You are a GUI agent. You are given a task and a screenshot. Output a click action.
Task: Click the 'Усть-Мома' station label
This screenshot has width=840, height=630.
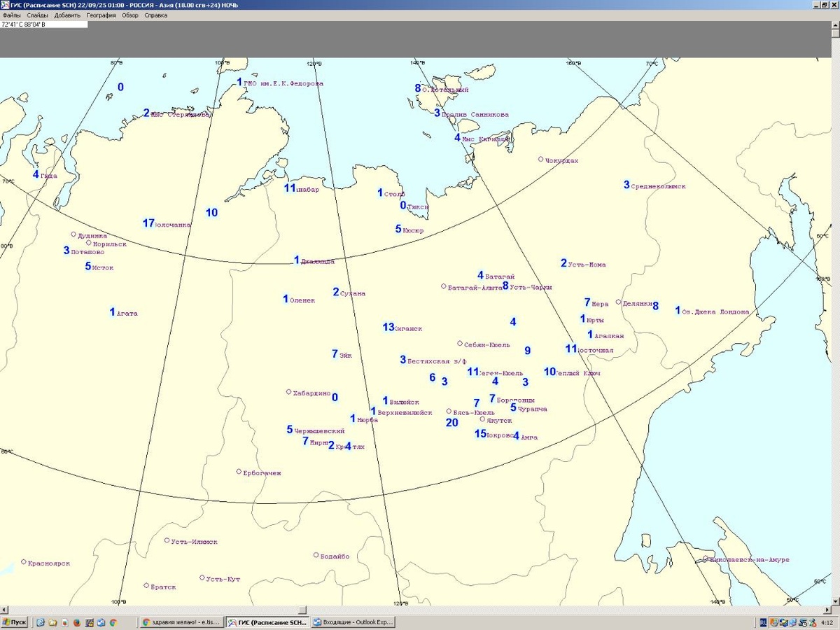[x=587, y=265]
